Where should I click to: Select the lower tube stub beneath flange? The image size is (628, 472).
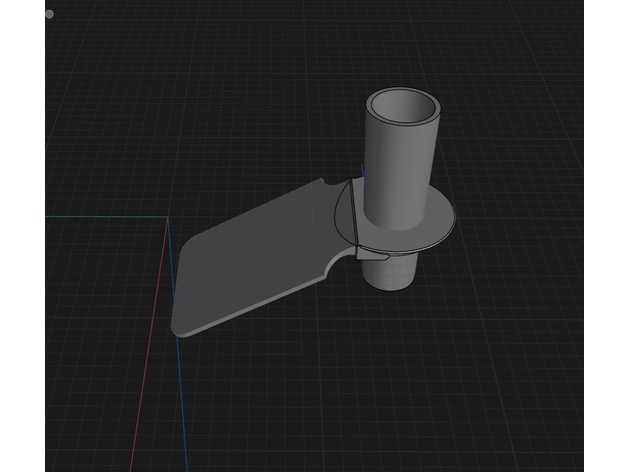pyautogui.click(x=392, y=272)
